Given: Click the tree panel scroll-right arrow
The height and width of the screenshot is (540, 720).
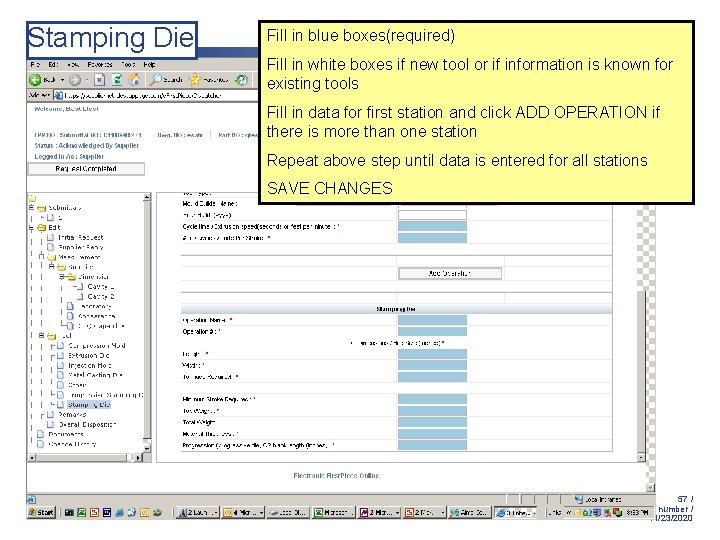Looking at the screenshot, I should (138, 458).
